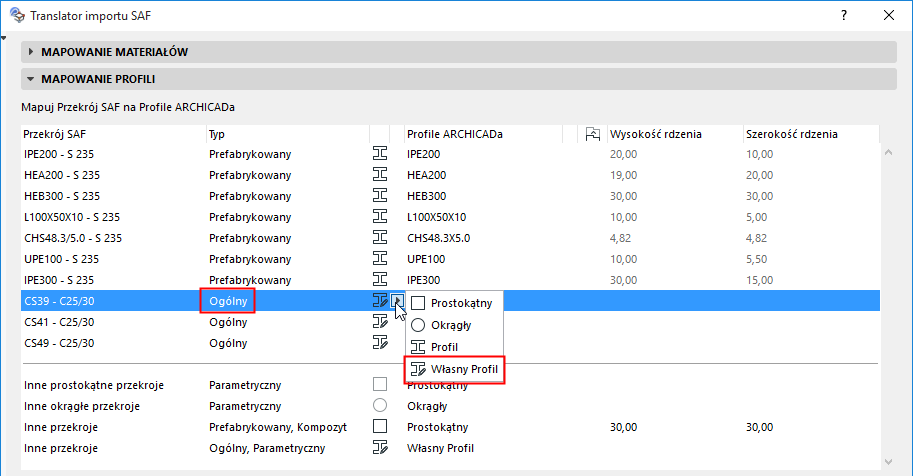Click the profile icon in CHS48.3/5.0 row
The width and height of the screenshot is (913, 476).
(x=380, y=238)
